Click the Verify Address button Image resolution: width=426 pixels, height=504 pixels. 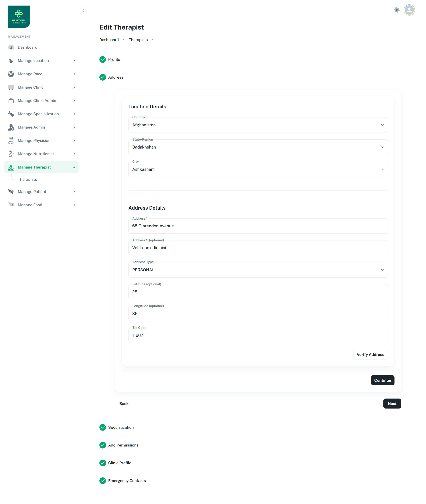click(x=370, y=354)
